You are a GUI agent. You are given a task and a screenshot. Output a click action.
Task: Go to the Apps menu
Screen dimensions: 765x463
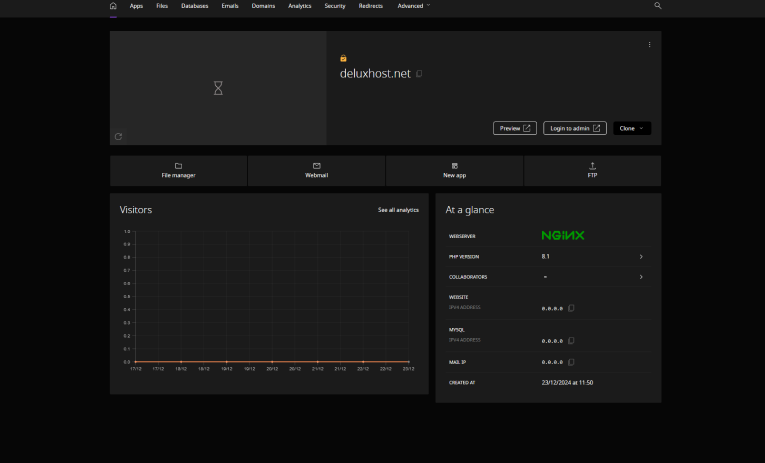[x=136, y=6]
